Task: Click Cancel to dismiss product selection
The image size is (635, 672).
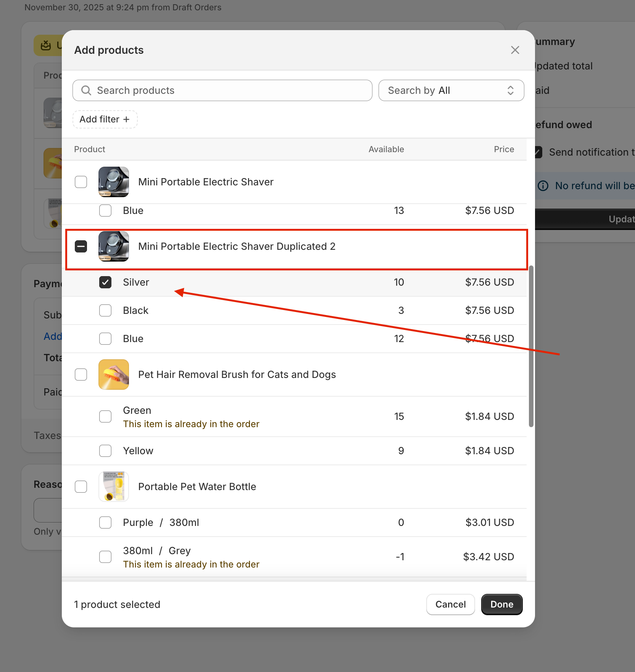Action: 450,604
